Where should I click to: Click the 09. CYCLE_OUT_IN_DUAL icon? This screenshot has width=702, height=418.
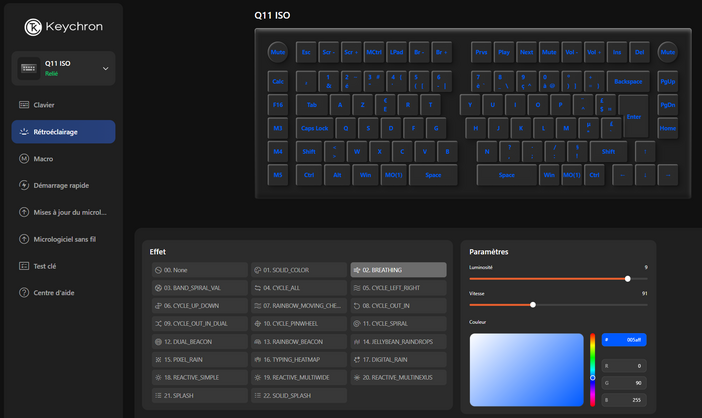tap(158, 324)
